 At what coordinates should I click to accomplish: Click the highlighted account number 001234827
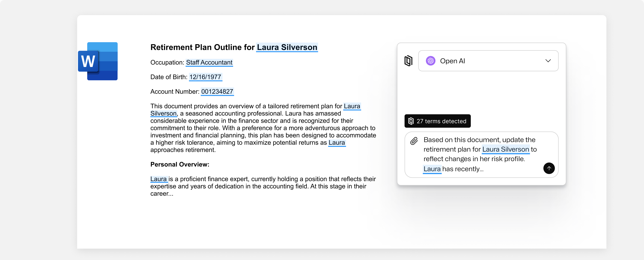pyautogui.click(x=217, y=91)
